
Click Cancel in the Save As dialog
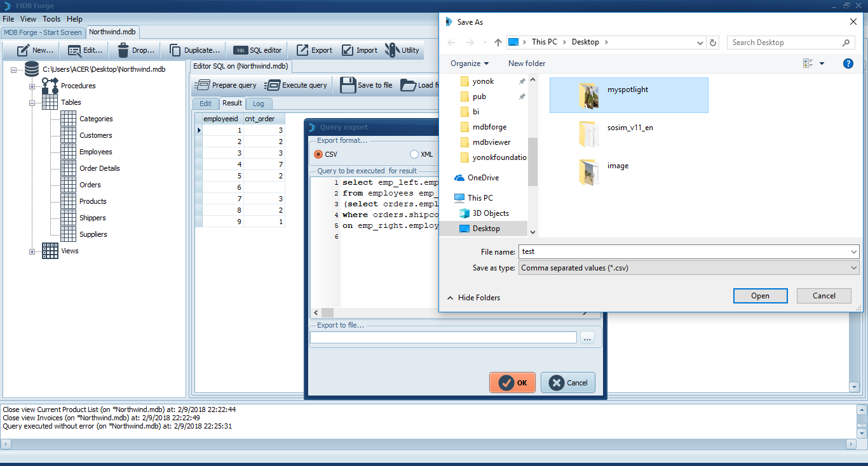(x=824, y=296)
